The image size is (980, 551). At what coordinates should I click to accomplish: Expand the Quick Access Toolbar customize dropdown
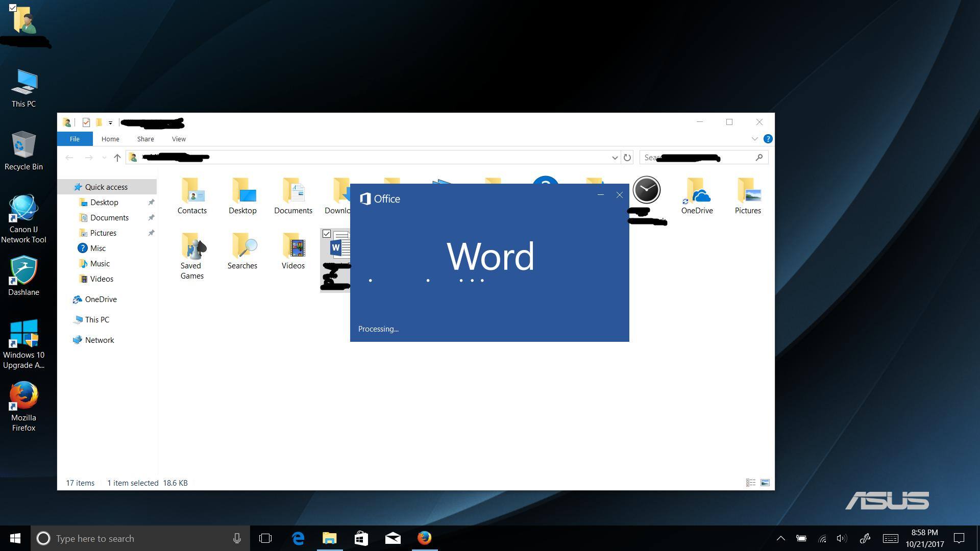tap(110, 122)
